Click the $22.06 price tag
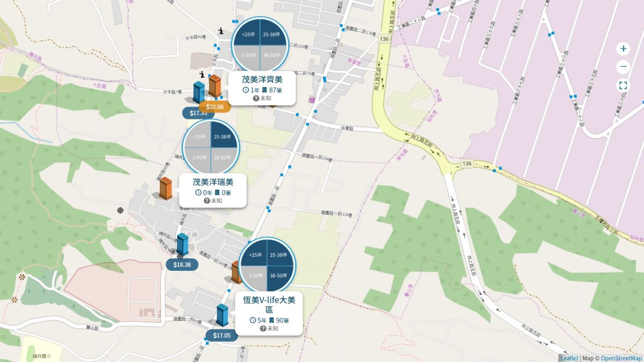644x362 pixels. 215,107
